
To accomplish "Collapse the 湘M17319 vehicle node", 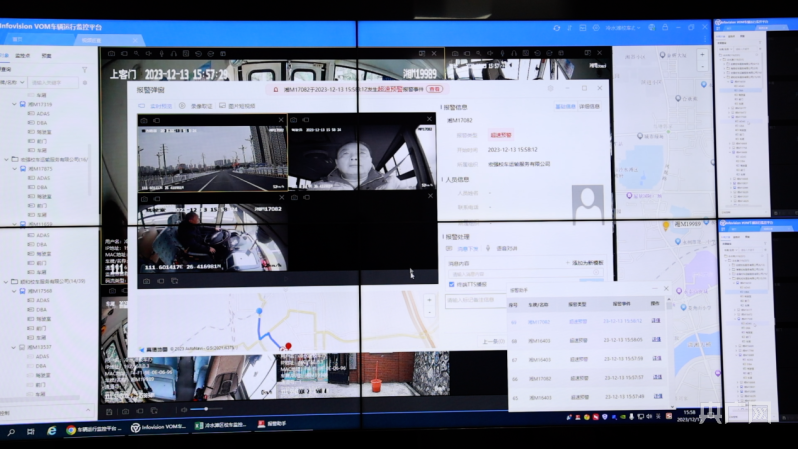I will coord(14,104).
